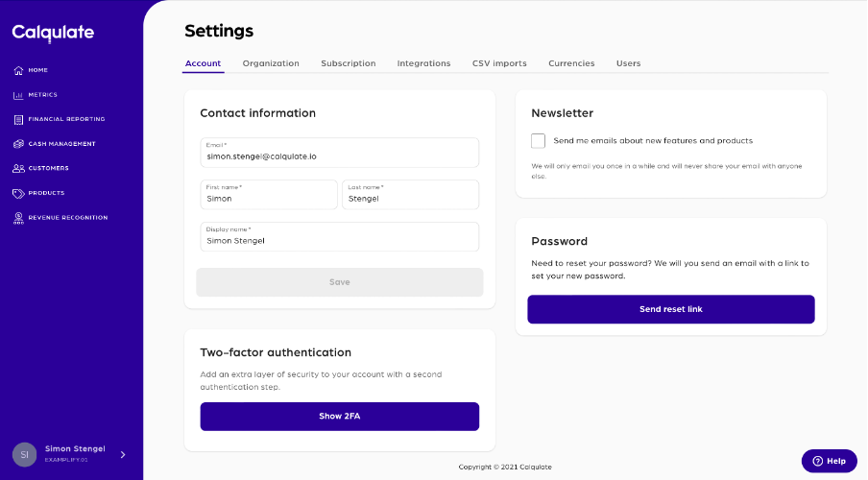Select the CSV imports tab
The height and width of the screenshot is (480, 868).
pos(499,63)
